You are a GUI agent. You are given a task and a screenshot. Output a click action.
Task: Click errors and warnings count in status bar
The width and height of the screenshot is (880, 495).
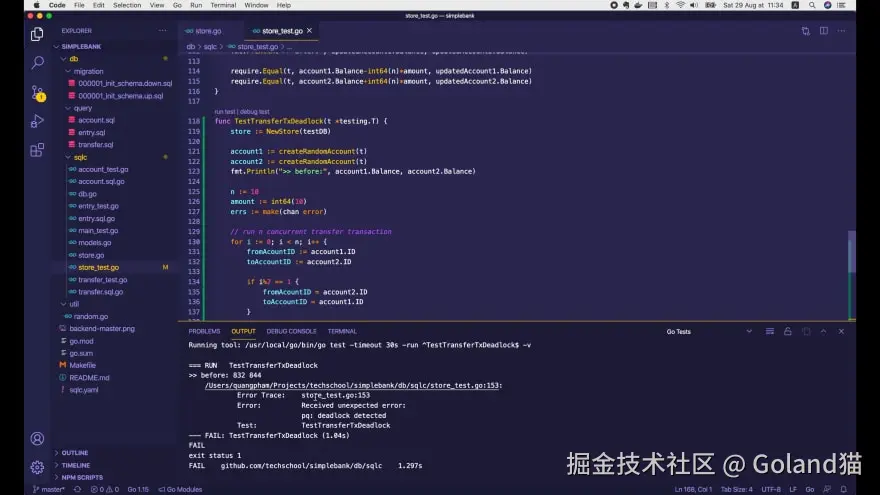coord(105,489)
